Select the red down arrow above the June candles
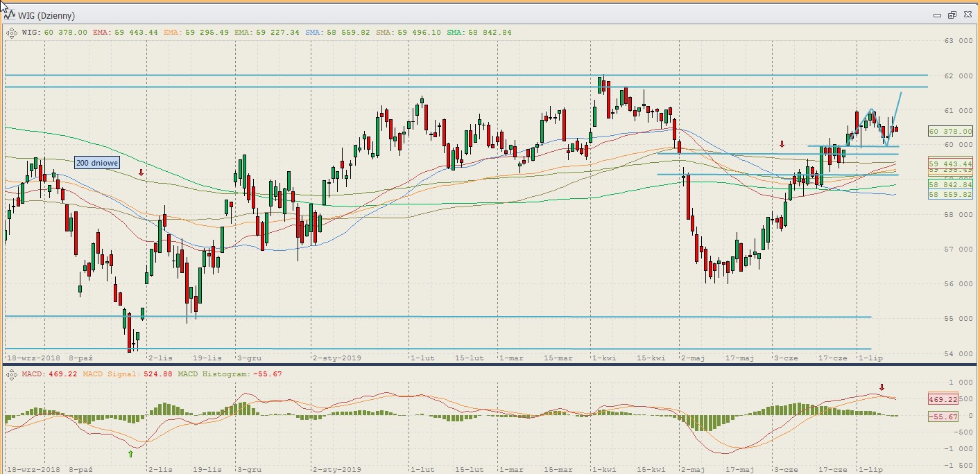Viewport: 980px width, 474px height. click(x=782, y=144)
